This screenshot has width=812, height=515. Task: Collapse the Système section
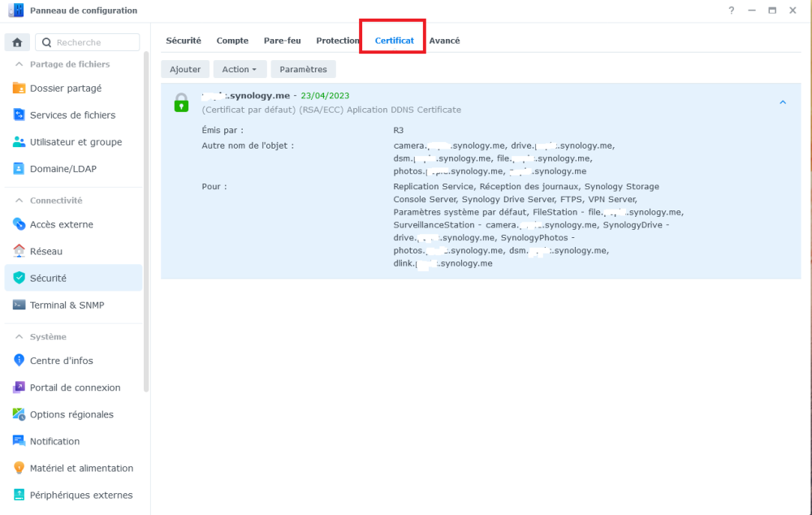(x=19, y=337)
